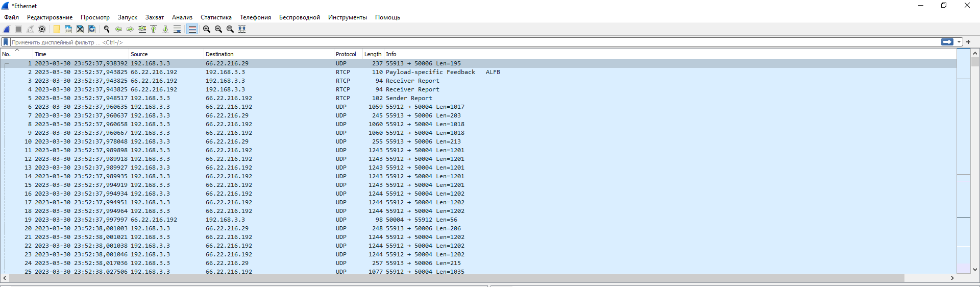Zoom out on packet text
980x287 pixels.
tap(218, 29)
